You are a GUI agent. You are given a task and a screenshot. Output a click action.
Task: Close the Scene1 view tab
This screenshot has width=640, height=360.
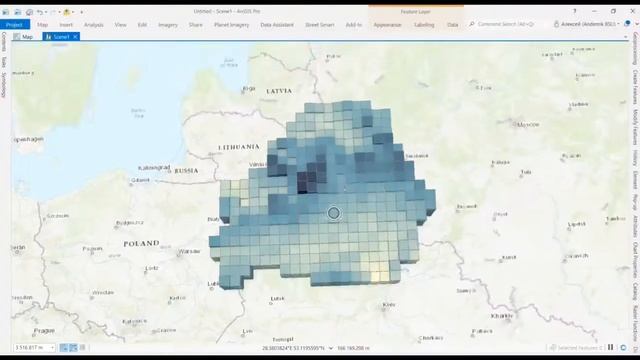[x=75, y=37]
